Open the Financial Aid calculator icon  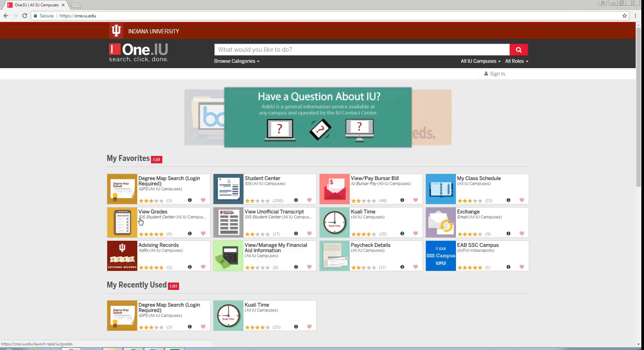coord(228,256)
